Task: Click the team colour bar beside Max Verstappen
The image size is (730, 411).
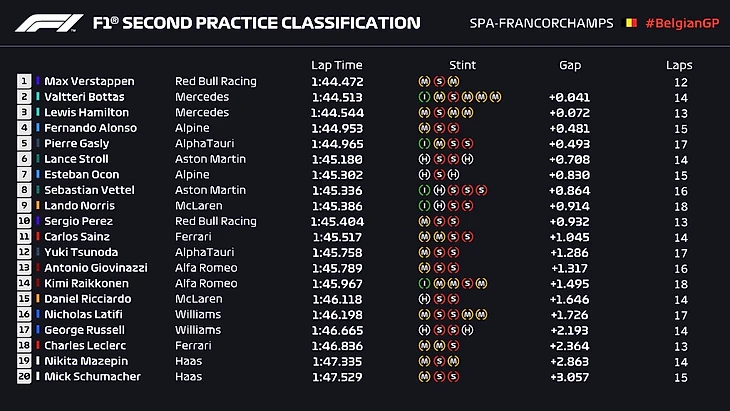Action: (x=38, y=81)
